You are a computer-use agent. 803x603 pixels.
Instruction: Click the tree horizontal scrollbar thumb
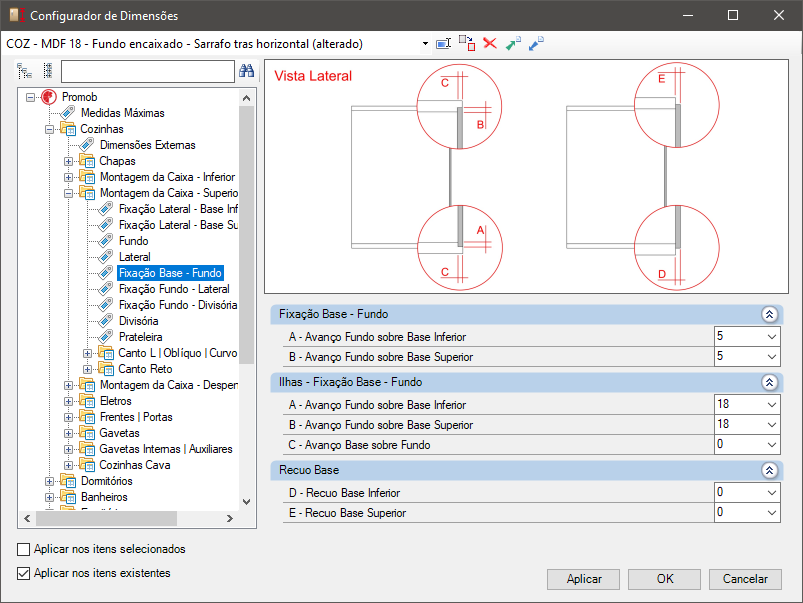107,518
